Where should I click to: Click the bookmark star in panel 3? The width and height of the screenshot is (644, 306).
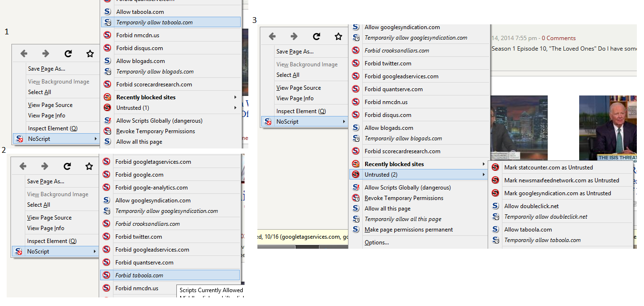(338, 36)
